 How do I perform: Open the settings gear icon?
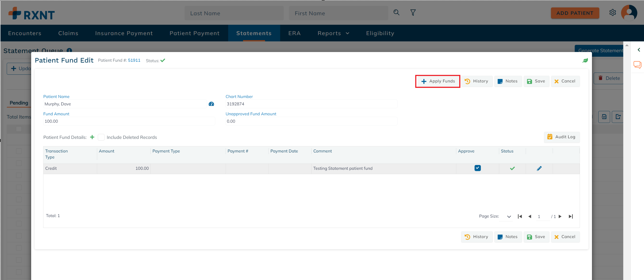tap(612, 12)
